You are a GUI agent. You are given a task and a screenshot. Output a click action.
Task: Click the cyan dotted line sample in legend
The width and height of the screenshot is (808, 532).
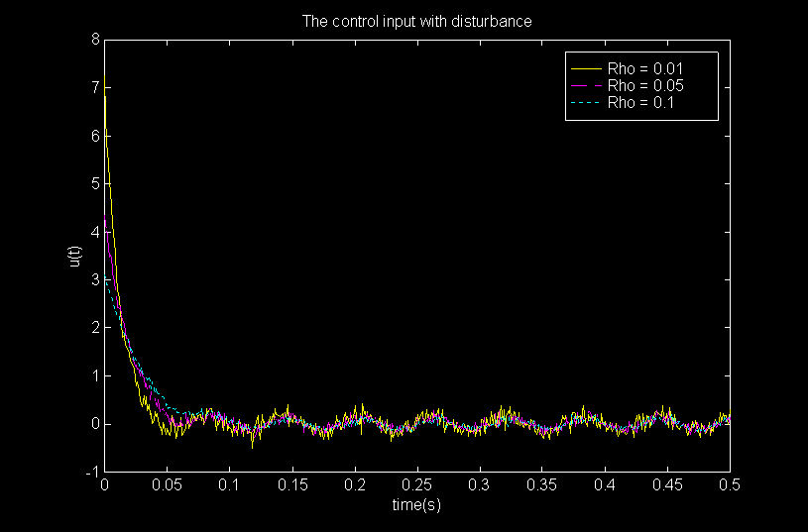tap(585, 103)
